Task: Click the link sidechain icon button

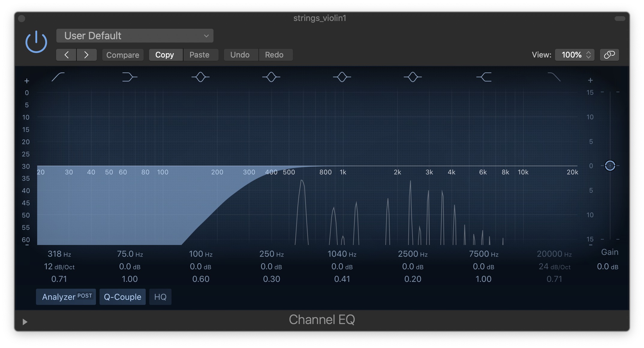Action: (x=609, y=55)
